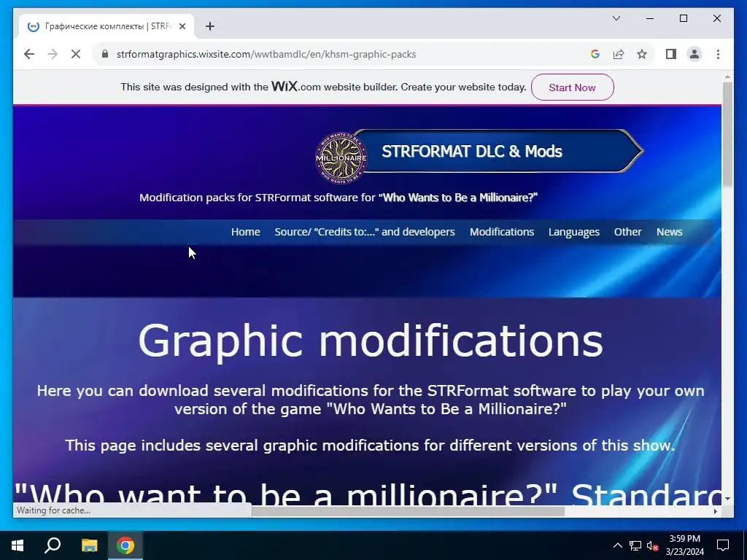Click the horizontal scroll-right arrow

pyautogui.click(x=716, y=511)
